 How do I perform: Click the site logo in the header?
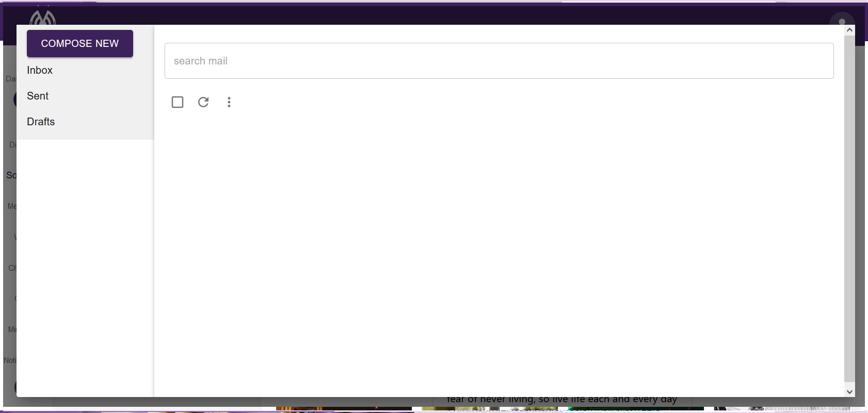click(43, 18)
